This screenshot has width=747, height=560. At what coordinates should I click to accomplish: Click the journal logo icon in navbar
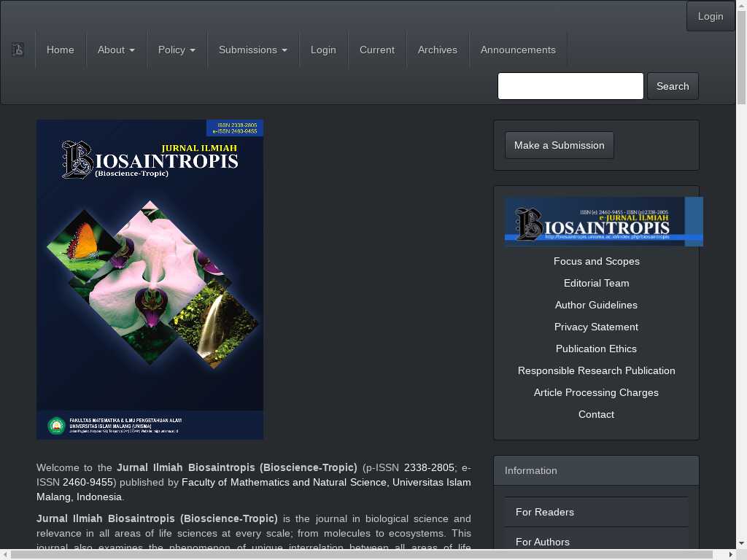[x=18, y=50]
